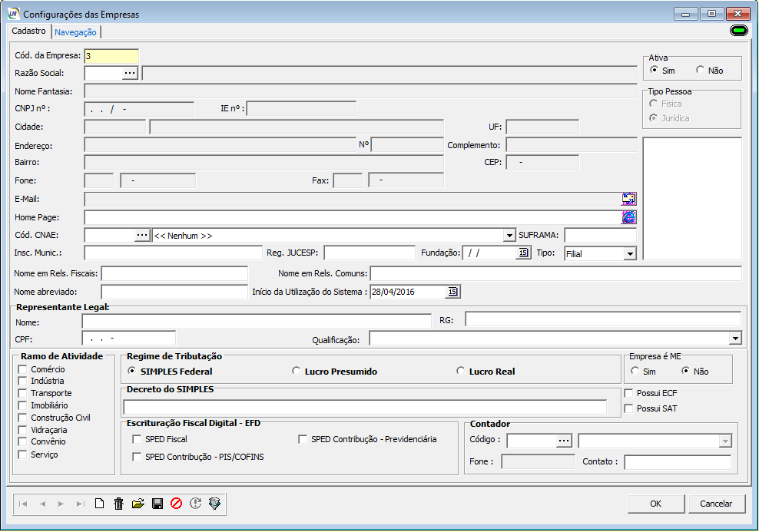The width and height of the screenshot is (759, 532).
Task: Enable the Convênio checkbox
Action: pyautogui.click(x=22, y=441)
